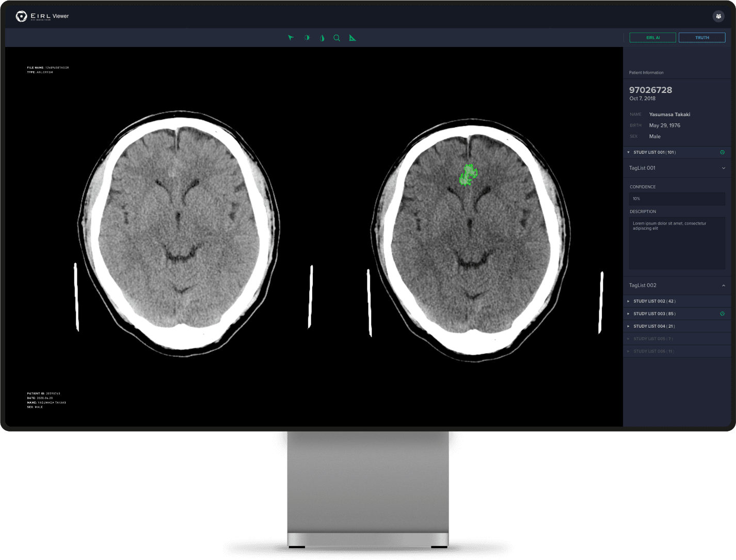Click the patient ID 97026728 heading

click(651, 90)
